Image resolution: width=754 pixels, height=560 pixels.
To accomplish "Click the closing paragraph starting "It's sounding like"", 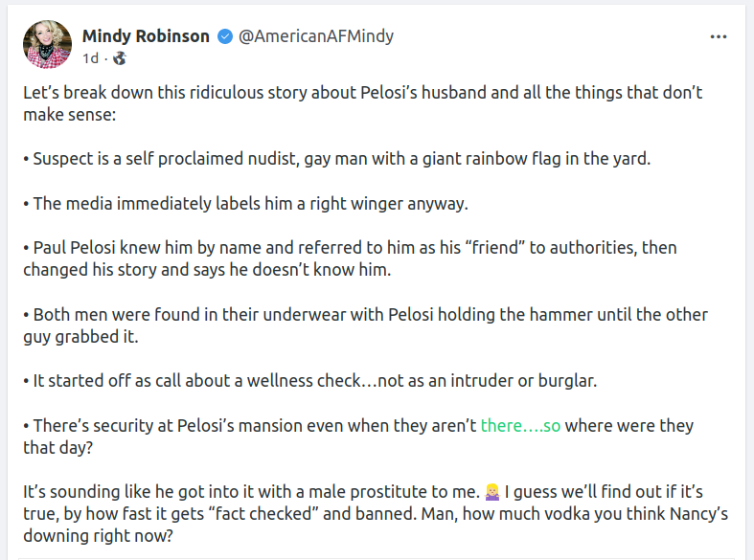I will pyautogui.click(x=249, y=492).
